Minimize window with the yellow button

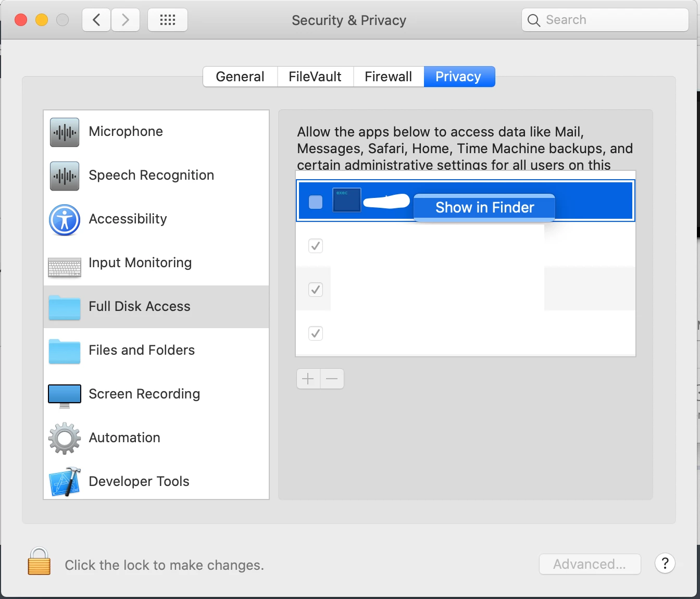tap(42, 20)
